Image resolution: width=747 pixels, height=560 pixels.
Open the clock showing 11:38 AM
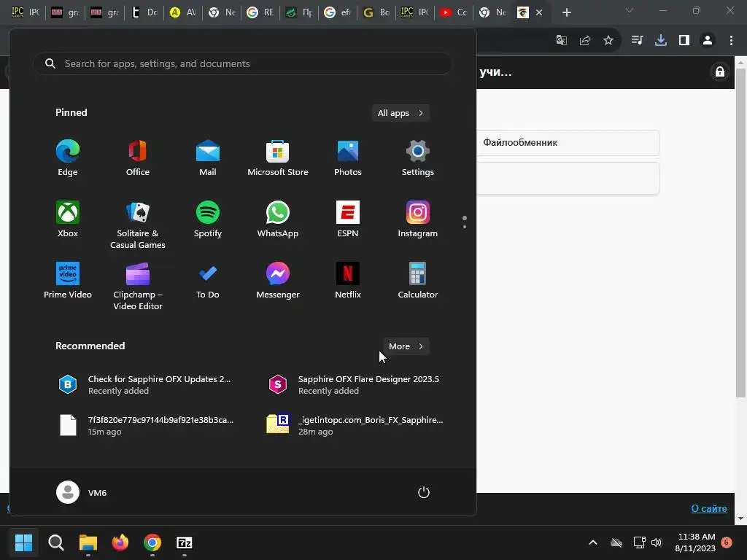(695, 542)
